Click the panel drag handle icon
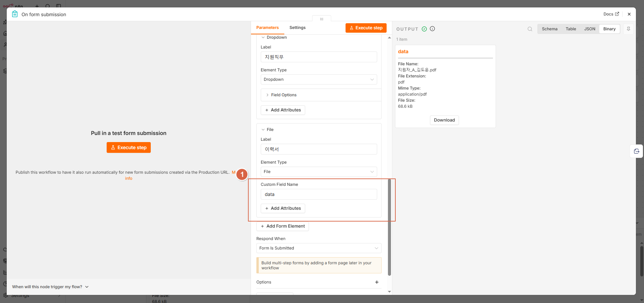 322,19
